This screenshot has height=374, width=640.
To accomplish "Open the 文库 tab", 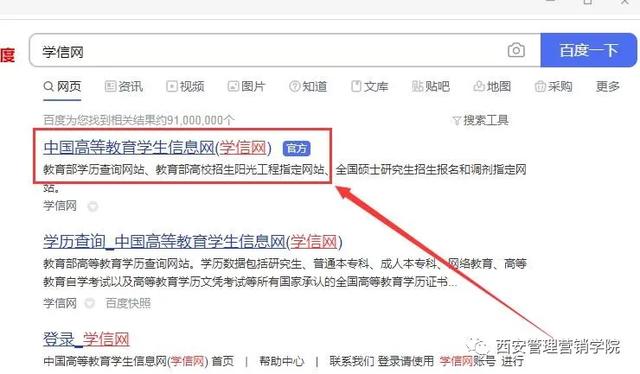I will [x=369, y=87].
